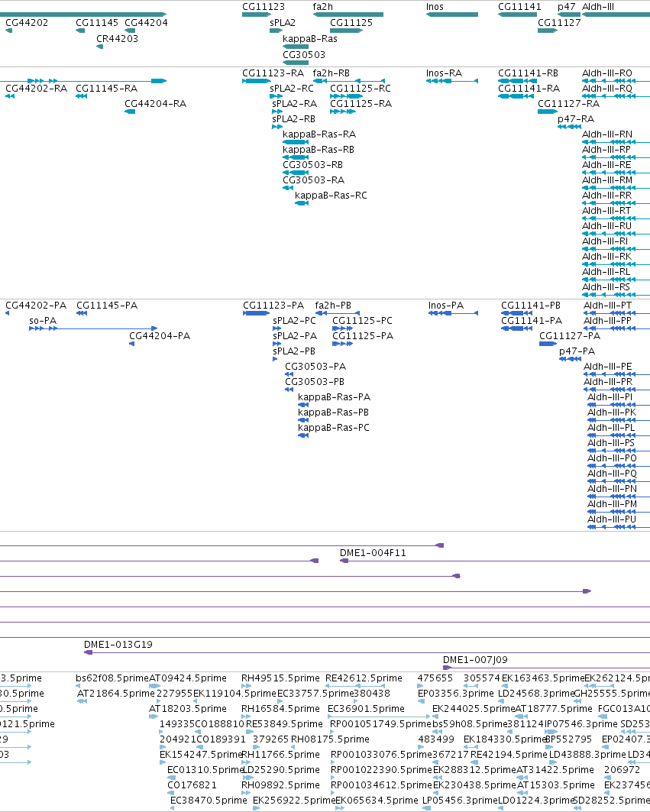Select transcript sPLA2-RB
The width and height of the screenshot is (650, 812).
coord(293,119)
